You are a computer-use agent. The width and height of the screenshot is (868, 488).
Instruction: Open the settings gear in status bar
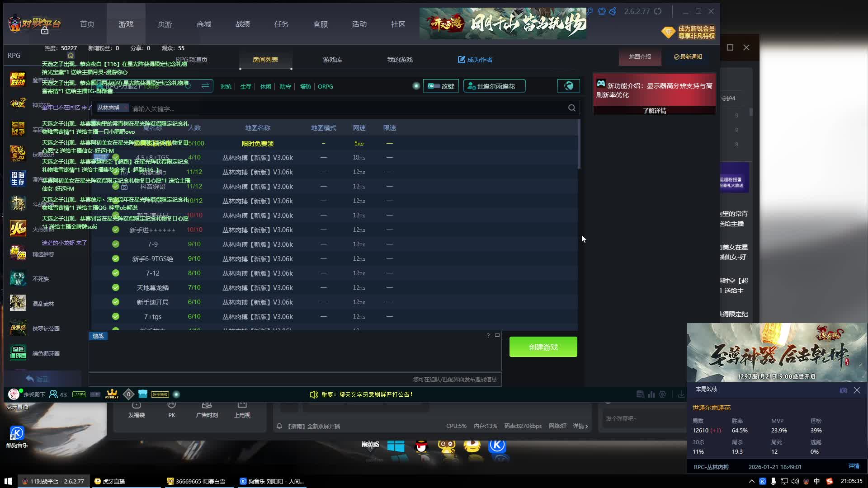pyautogui.click(x=662, y=394)
